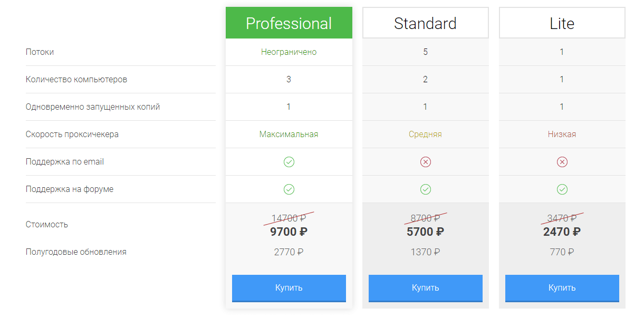This screenshot has height=317, width=644.
Task: Click the Lite 2470 ₽ price
Action: (562, 232)
